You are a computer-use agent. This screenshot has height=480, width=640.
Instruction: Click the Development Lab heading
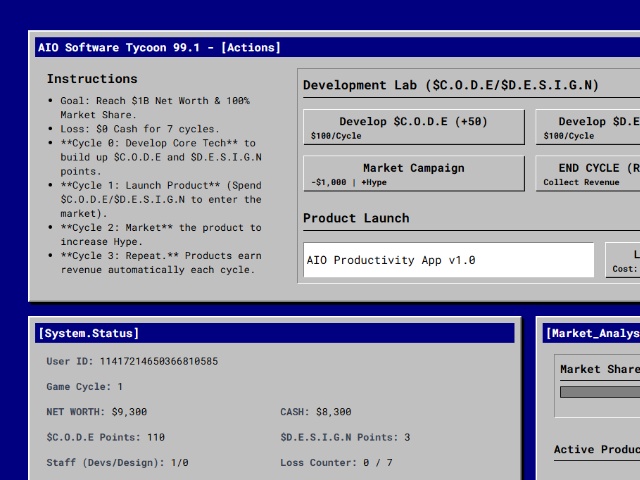point(451,85)
